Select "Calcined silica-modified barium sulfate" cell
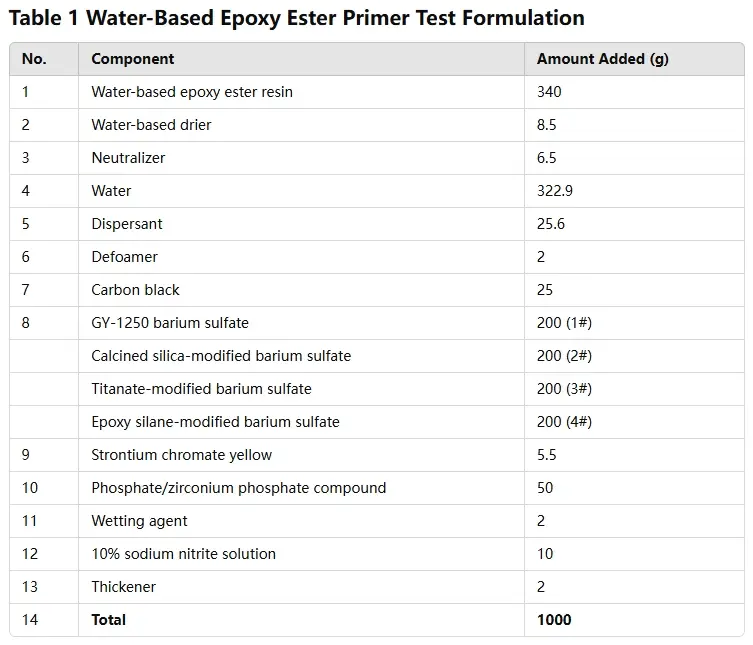753x645 pixels. click(221, 356)
